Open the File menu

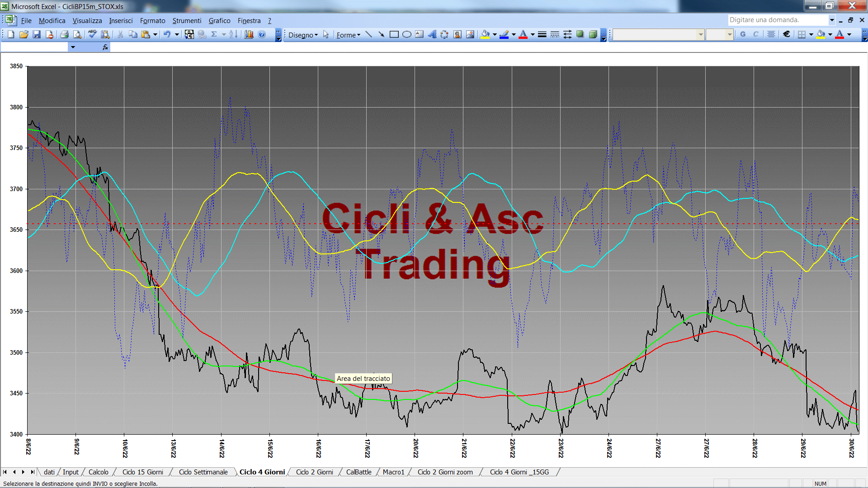pyautogui.click(x=26, y=21)
